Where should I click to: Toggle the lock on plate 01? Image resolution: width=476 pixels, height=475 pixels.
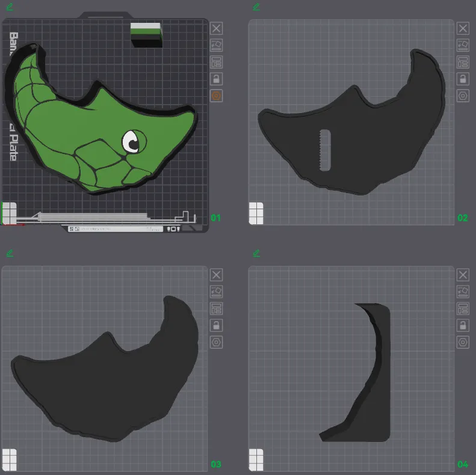pyautogui.click(x=216, y=79)
